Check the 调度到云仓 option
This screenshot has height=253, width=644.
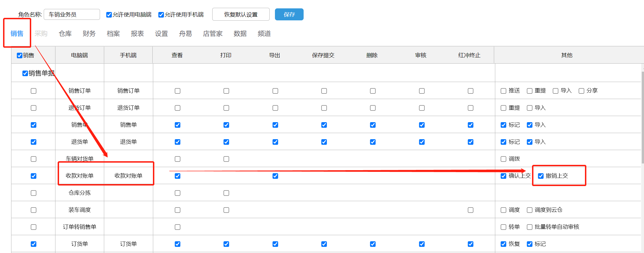tap(530, 210)
